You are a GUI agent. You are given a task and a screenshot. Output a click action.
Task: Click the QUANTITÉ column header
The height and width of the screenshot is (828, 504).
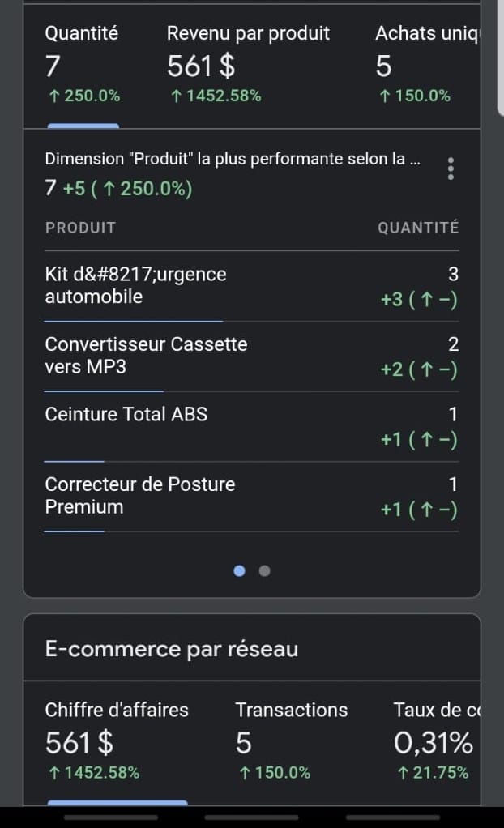click(418, 228)
